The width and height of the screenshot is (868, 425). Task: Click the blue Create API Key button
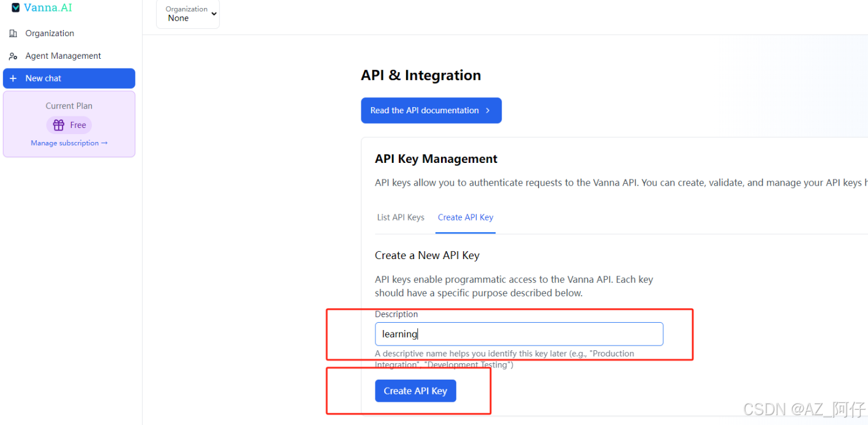pyautogui.click(x=415, y=391)
